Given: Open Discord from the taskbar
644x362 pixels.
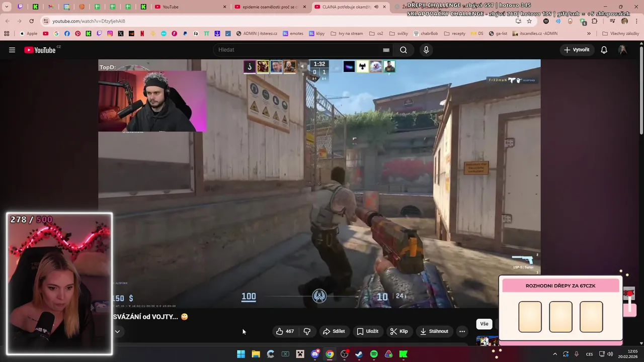Looking at the screenshot, I should point(315,354).
